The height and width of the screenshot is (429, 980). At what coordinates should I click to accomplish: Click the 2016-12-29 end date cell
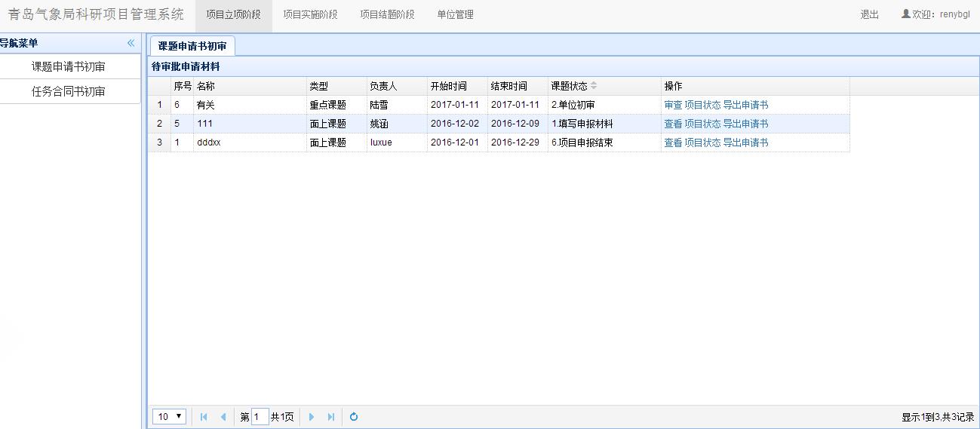(x=518, y=142)
